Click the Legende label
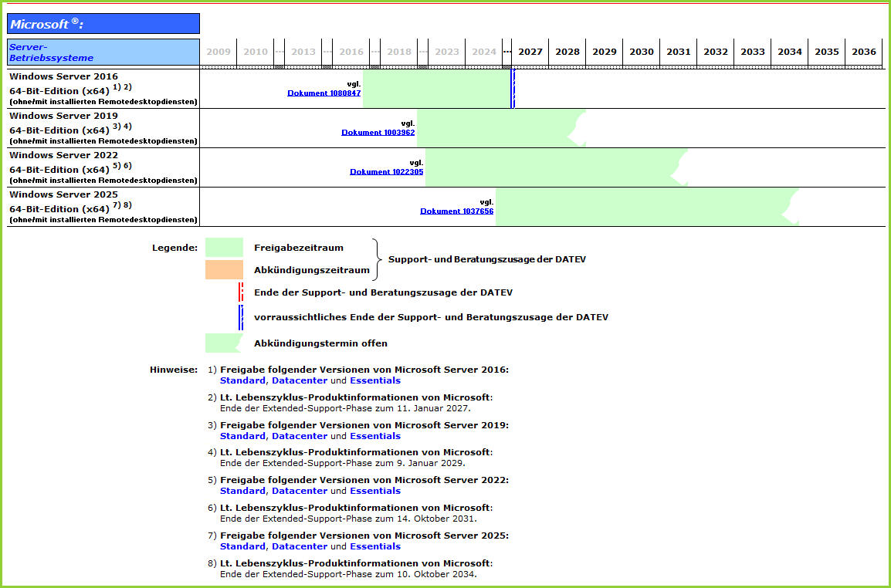Image resolution: width=891 pixels, height=588 pixels. [x=175, y=248]
